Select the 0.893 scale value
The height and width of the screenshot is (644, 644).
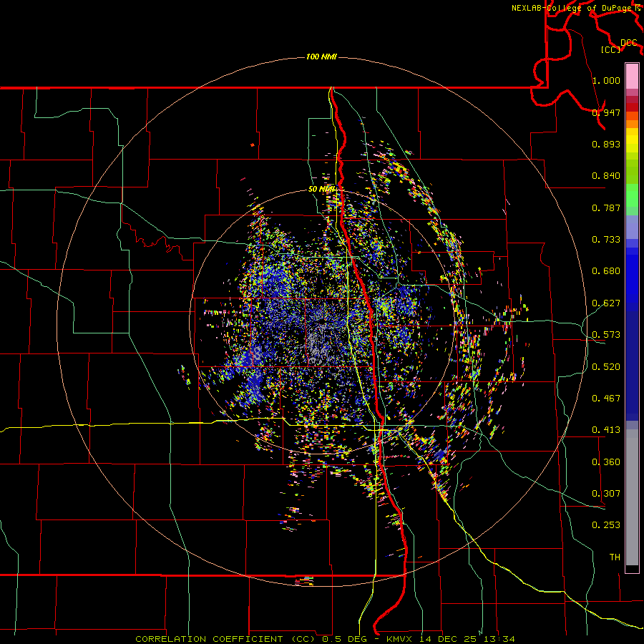[606, 144]
